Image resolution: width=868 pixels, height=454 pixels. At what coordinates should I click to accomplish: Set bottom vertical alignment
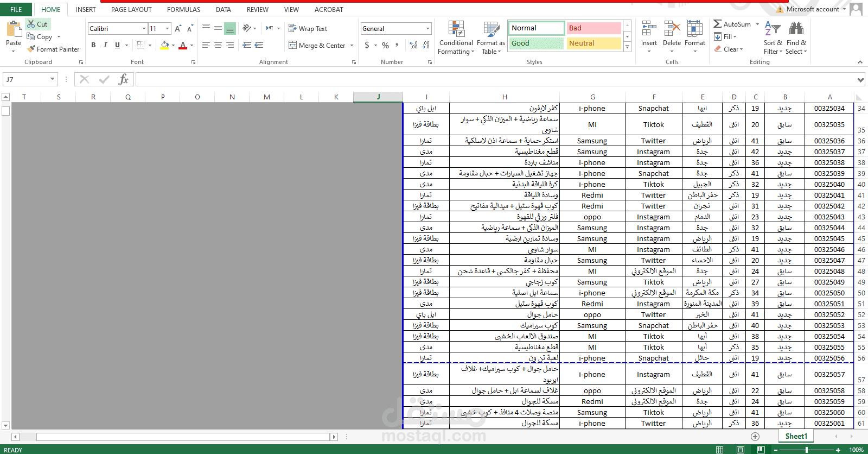pos(230,28)
